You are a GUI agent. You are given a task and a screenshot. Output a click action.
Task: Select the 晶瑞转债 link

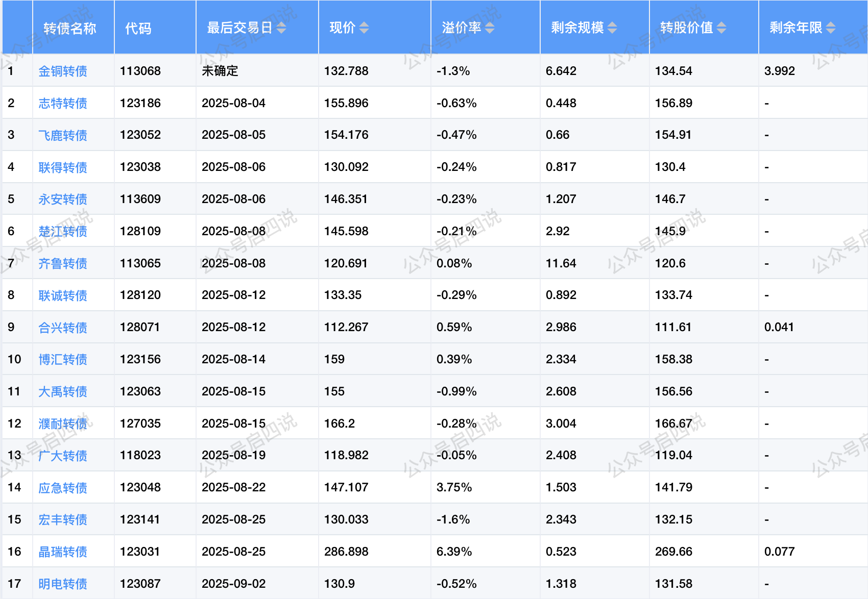(x=63, y=552)
